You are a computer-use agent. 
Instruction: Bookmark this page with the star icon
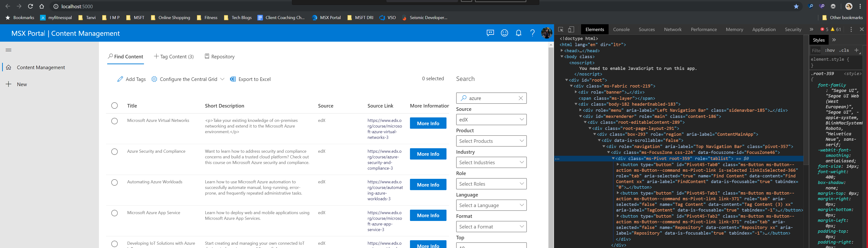[796, 6]
